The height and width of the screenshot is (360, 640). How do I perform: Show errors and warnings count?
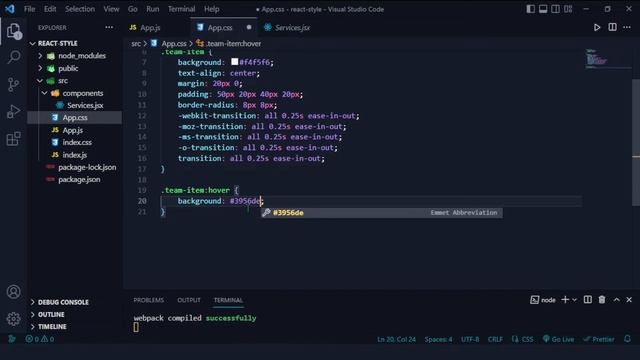click(x=40, y=339)
